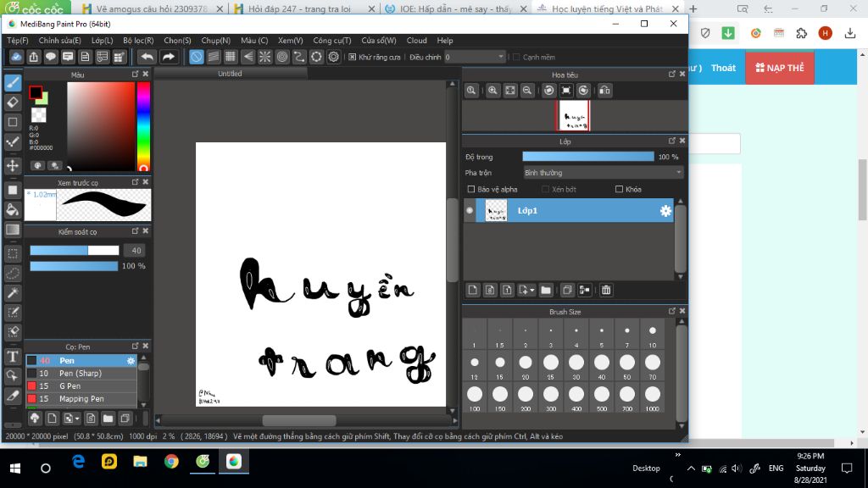
Task: Activate the Lasso selection tool
Action: pos(13,274)
